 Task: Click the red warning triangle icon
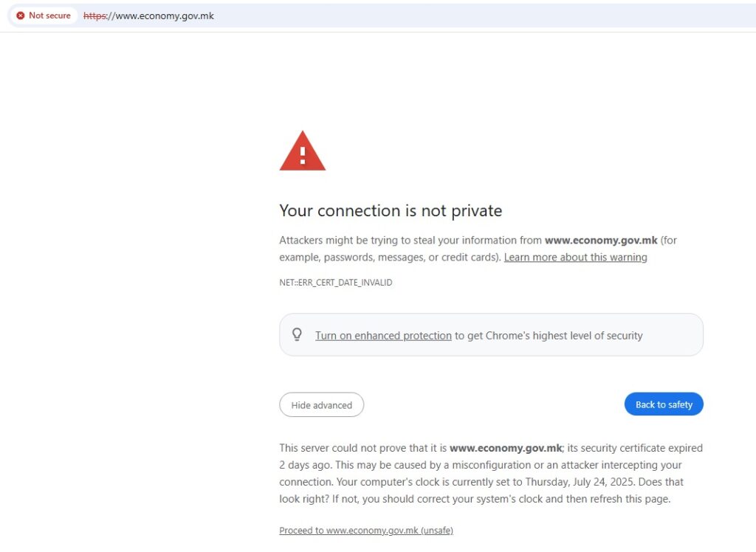pyautogui.click(x=302, y=151)
